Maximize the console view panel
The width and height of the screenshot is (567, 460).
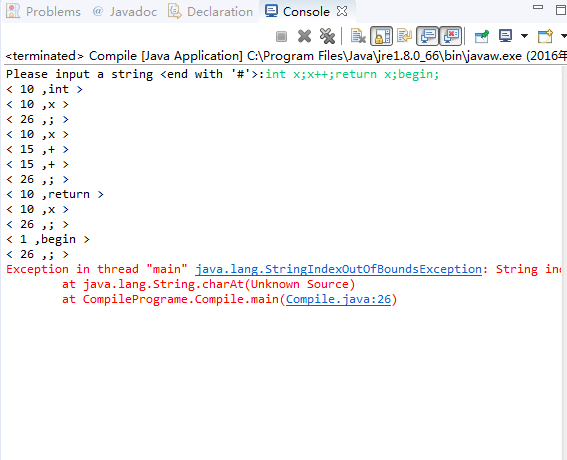click(x=561, y=10)
